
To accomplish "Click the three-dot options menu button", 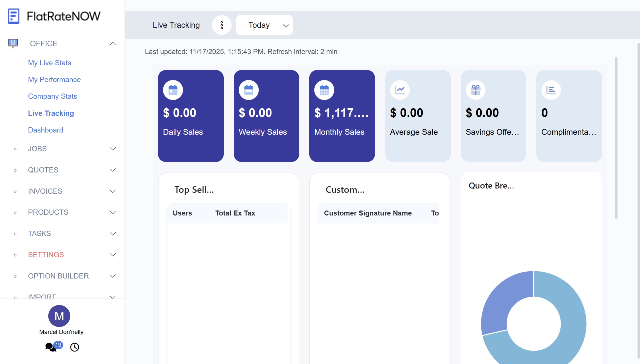I will click(221, 25).
